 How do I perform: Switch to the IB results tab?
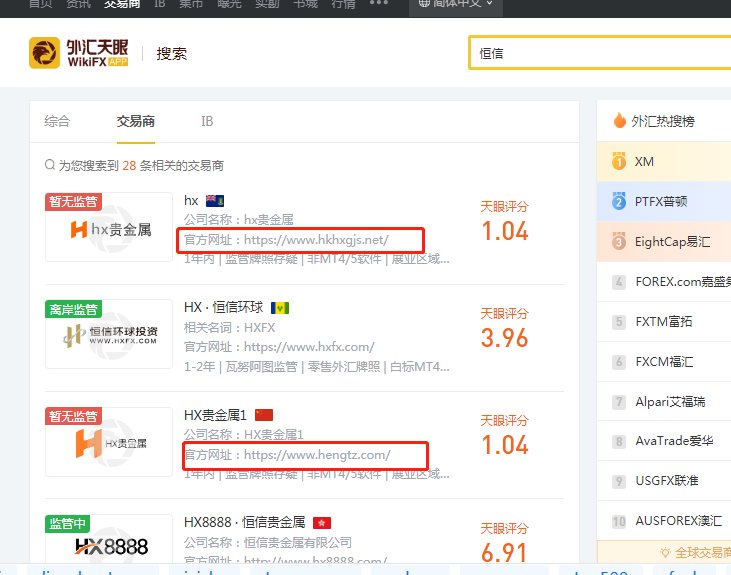[207, 121]
